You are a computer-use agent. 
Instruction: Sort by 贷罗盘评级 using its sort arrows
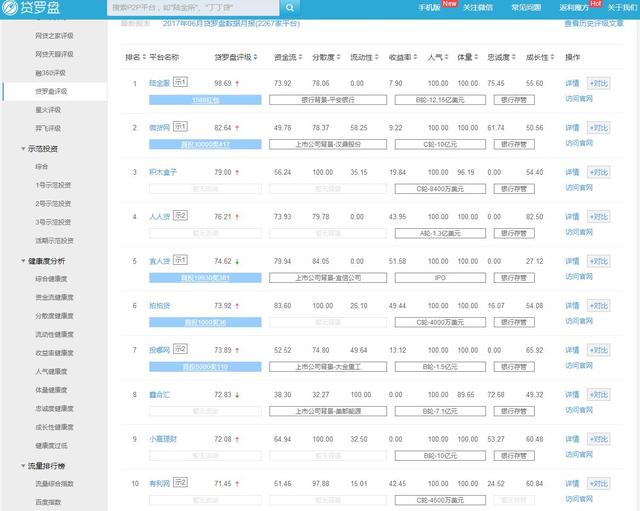click(x=256, y=58)
